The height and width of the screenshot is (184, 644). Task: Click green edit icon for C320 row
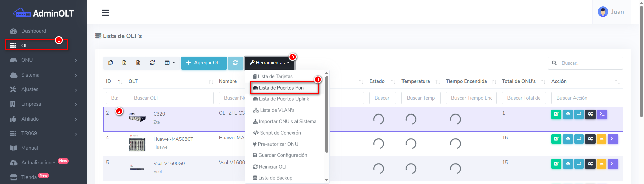pos(556,114)
